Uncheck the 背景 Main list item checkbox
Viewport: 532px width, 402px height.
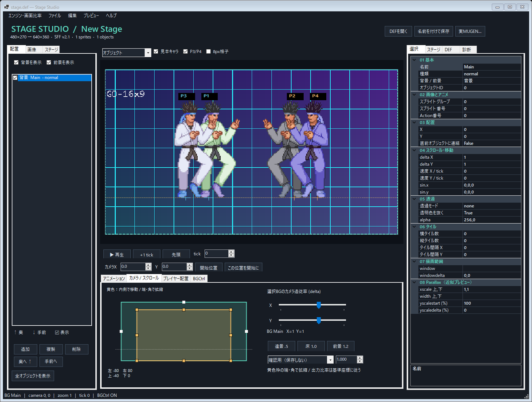[16, 78]
